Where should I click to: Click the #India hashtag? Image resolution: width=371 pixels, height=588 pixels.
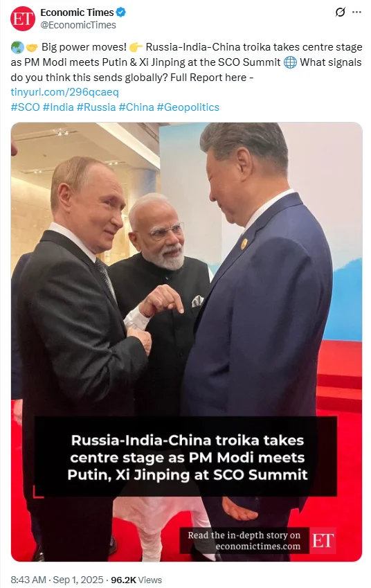point(58,107)
